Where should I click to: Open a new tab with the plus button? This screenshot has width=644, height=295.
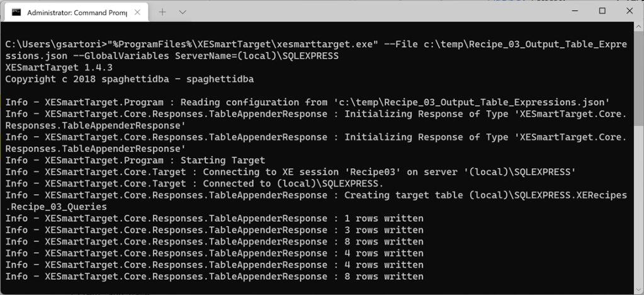(x=162, y=11)
